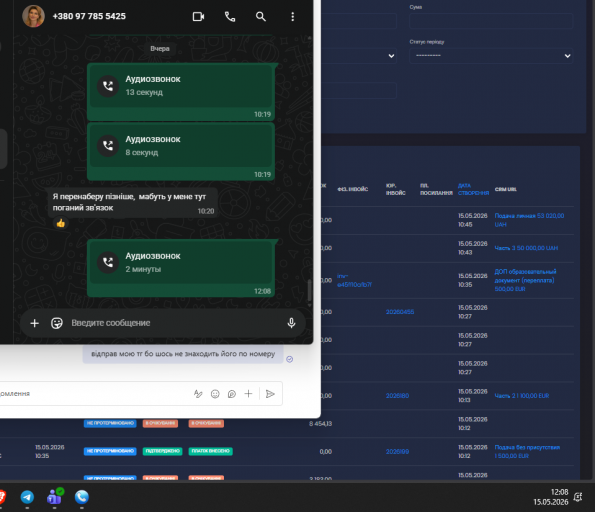The width and height of the screenshot is (595, 512).
Task: Open CRM link 'ДОП образовательный документ'
Action: point(525,280)
